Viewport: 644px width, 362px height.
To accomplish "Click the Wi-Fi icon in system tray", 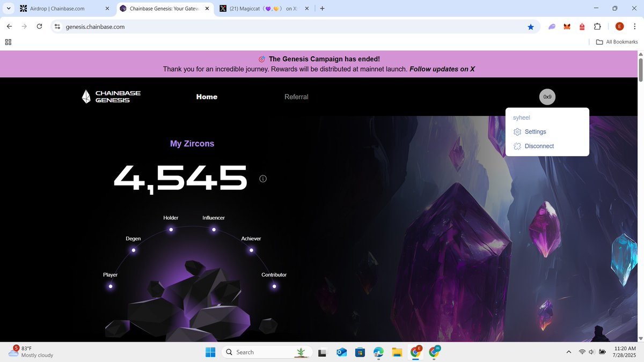I will pyautogui.click(x=582, y=352).
